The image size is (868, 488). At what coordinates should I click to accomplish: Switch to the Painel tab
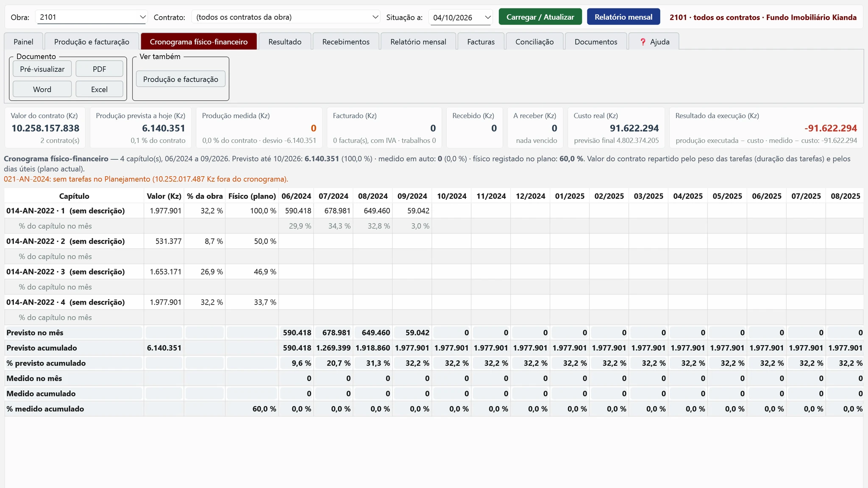23,42
